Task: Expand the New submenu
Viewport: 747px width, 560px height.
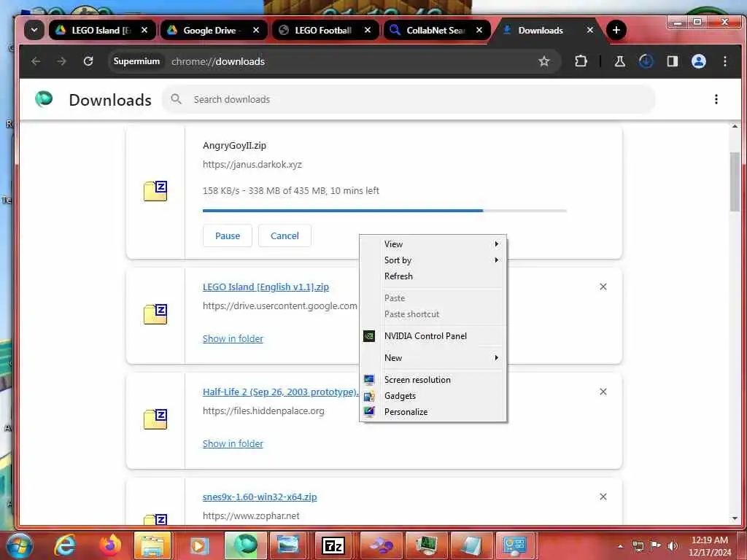Action: 433,357
